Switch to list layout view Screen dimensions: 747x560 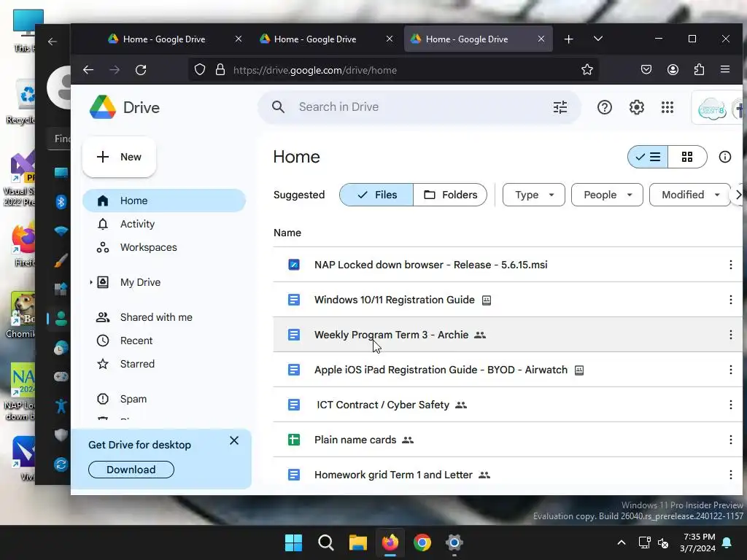click(x=648, y=157)
